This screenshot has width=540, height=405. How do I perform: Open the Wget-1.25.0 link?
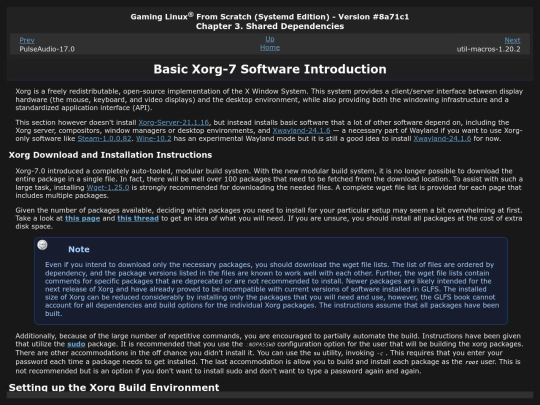point(108,188)
